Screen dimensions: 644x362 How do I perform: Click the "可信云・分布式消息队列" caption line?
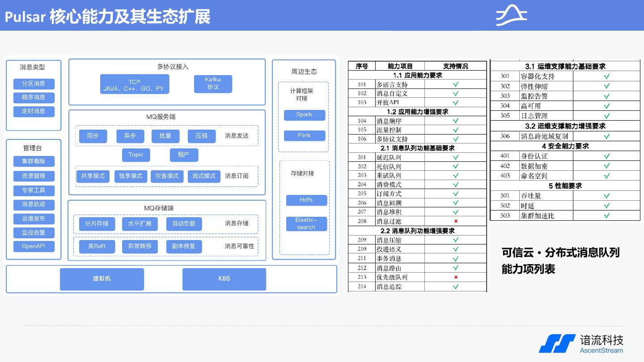[561, 253]
